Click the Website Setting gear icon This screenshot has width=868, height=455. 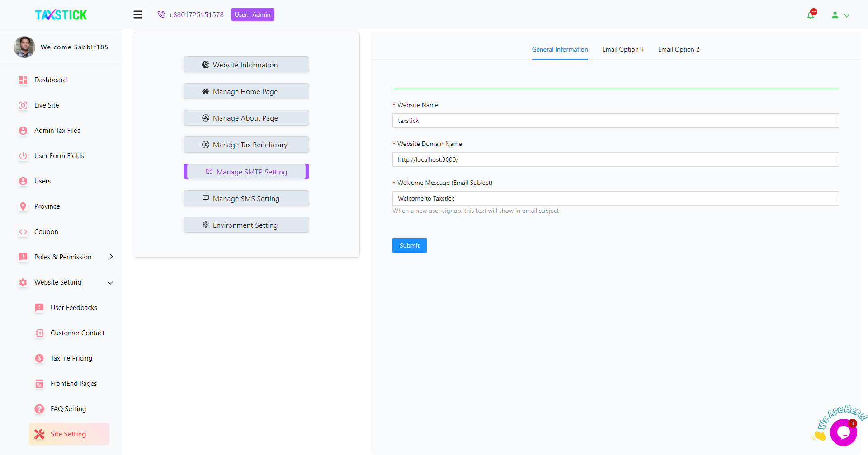click(x=23, y=282)
